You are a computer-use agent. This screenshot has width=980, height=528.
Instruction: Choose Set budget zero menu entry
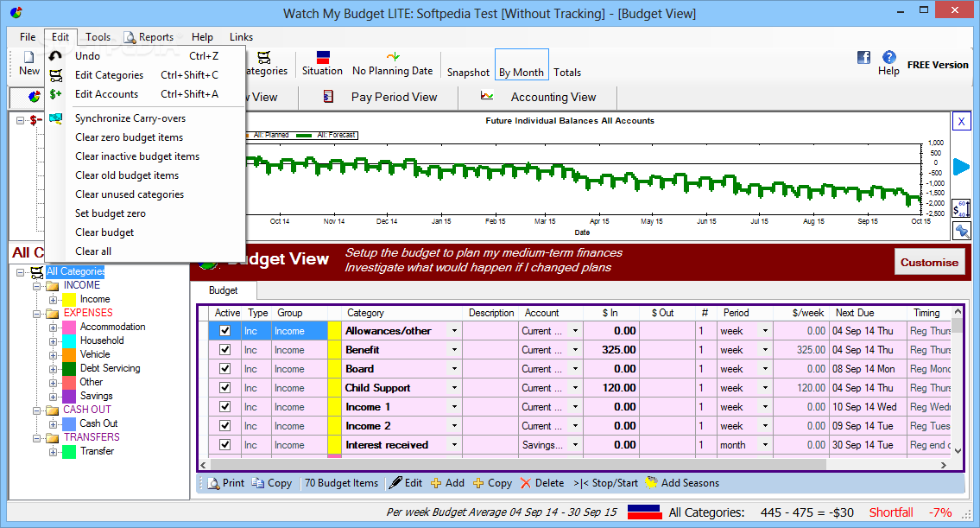pos(110,213)
